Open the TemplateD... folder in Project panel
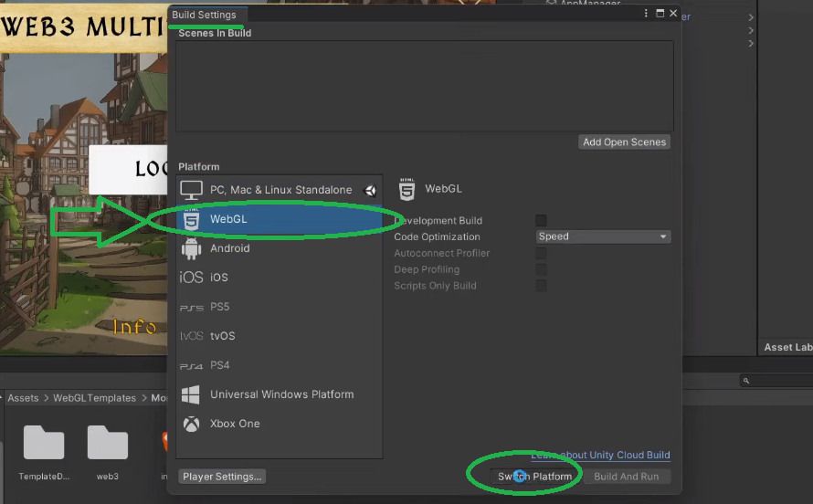Screen dimensions: 813x504 tap(44, 443)
